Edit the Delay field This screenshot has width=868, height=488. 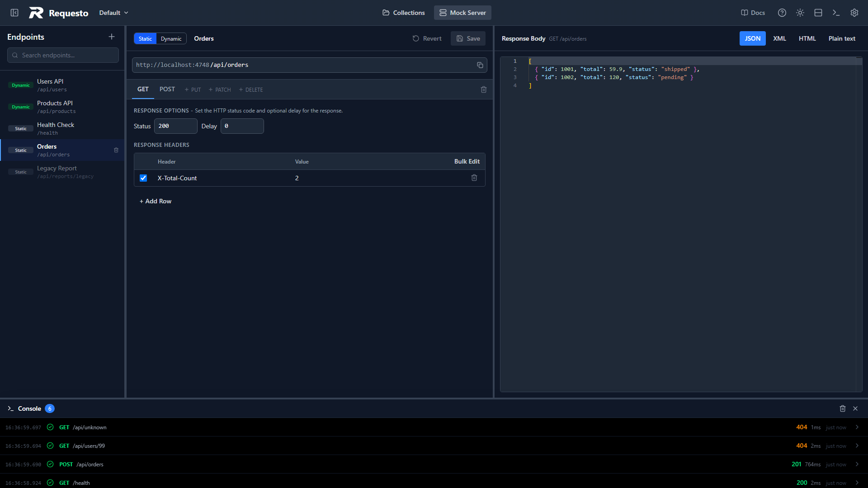(x=242, y=126)
